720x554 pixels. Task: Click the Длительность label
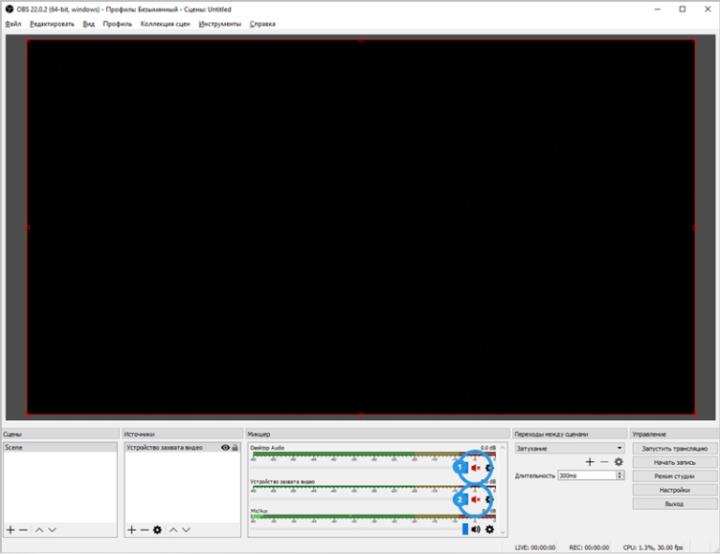pos(534,476)
